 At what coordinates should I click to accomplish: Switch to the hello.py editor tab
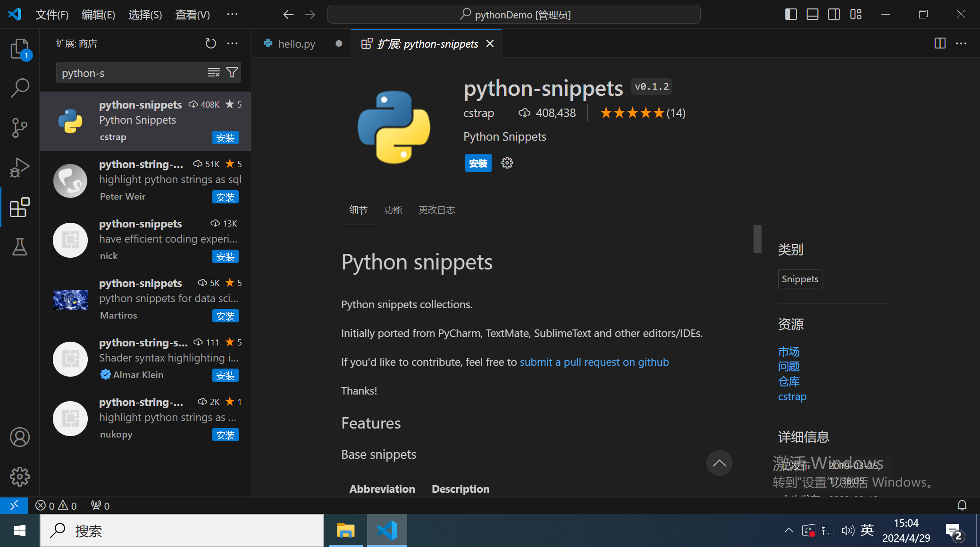[297, 44]
